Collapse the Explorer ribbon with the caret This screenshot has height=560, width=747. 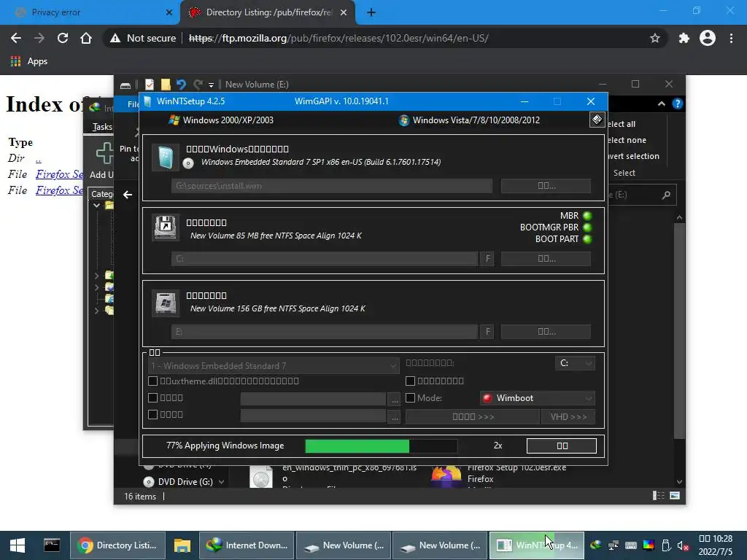click(661, 104)
